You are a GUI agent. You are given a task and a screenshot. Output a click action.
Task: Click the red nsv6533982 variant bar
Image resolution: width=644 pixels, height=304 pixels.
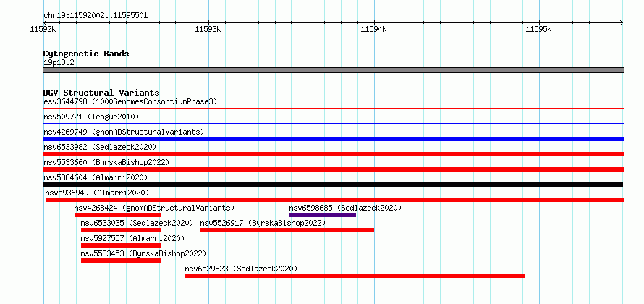click(x=333, y=154)
